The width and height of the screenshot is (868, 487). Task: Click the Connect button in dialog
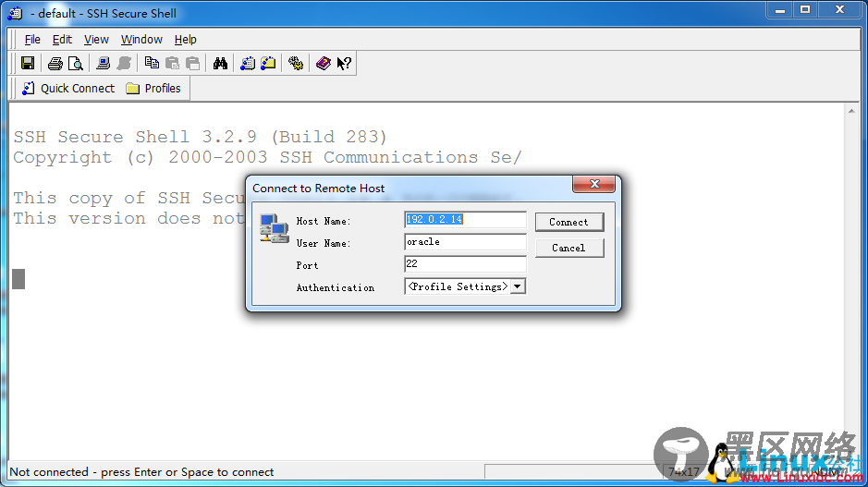[x=569, y=222]
